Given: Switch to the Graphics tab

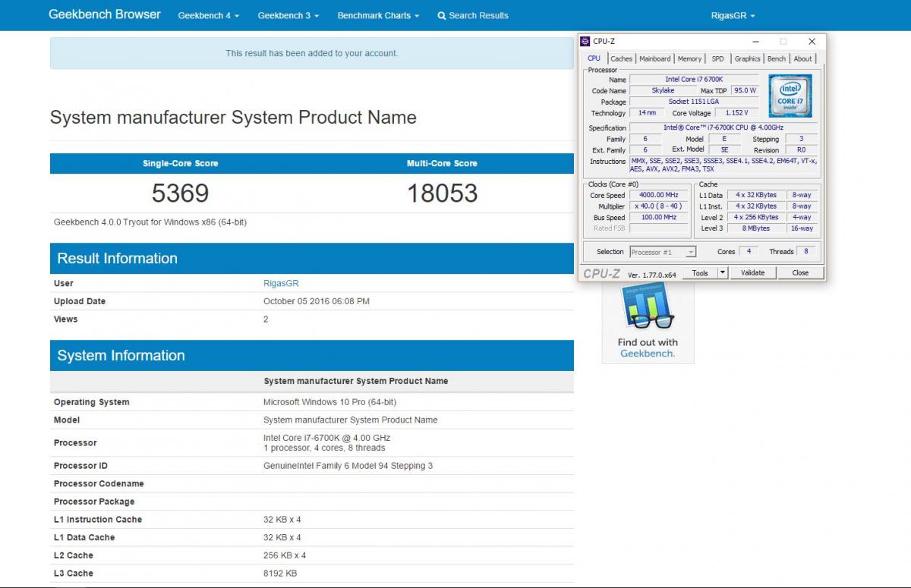Looking at the screenshot, I should pos(747,58).
